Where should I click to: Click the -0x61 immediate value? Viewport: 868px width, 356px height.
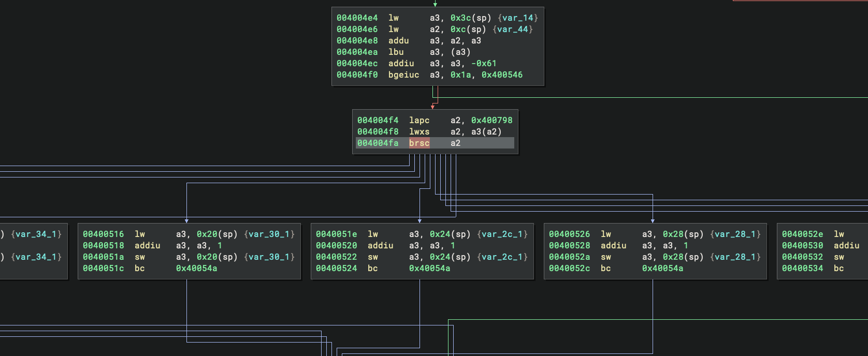pos(484,64)
